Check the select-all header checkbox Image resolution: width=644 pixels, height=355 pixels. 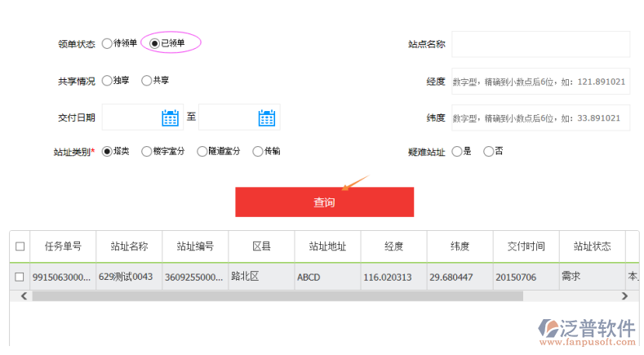tap(20, 246)
